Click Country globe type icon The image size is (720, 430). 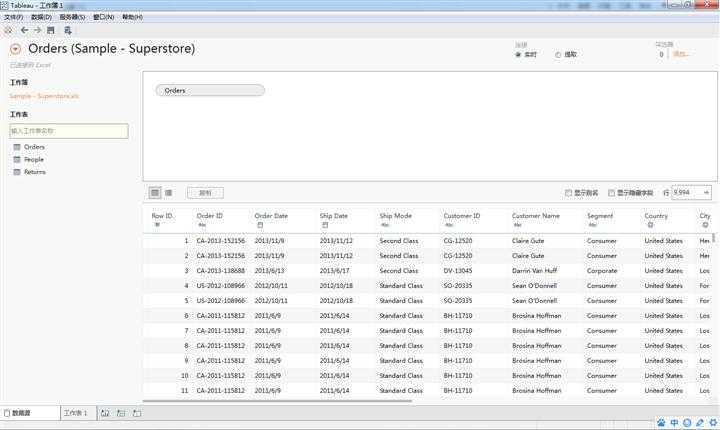coord(650,225)
